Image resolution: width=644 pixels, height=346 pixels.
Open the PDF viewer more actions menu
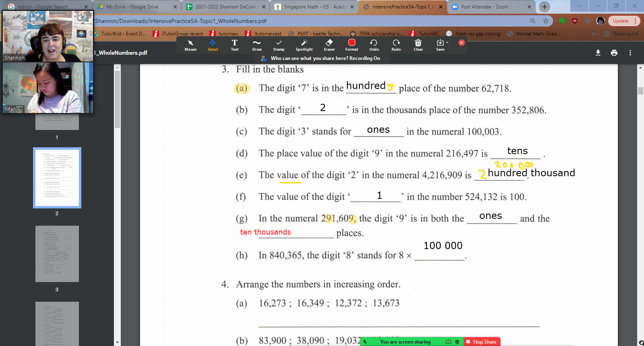pos(630,53)
